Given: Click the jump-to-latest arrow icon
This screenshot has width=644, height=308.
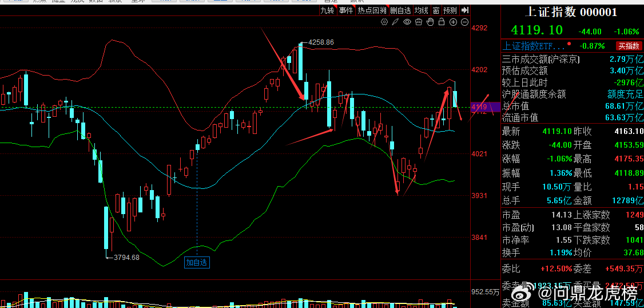Looking at the screenshot, I should coord(464,10).
